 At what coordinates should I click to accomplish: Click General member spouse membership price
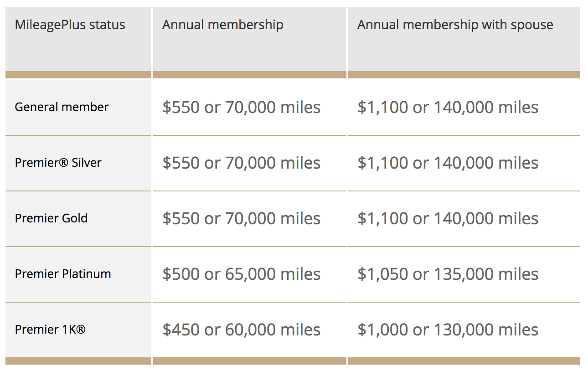click(x=448, y=108)
